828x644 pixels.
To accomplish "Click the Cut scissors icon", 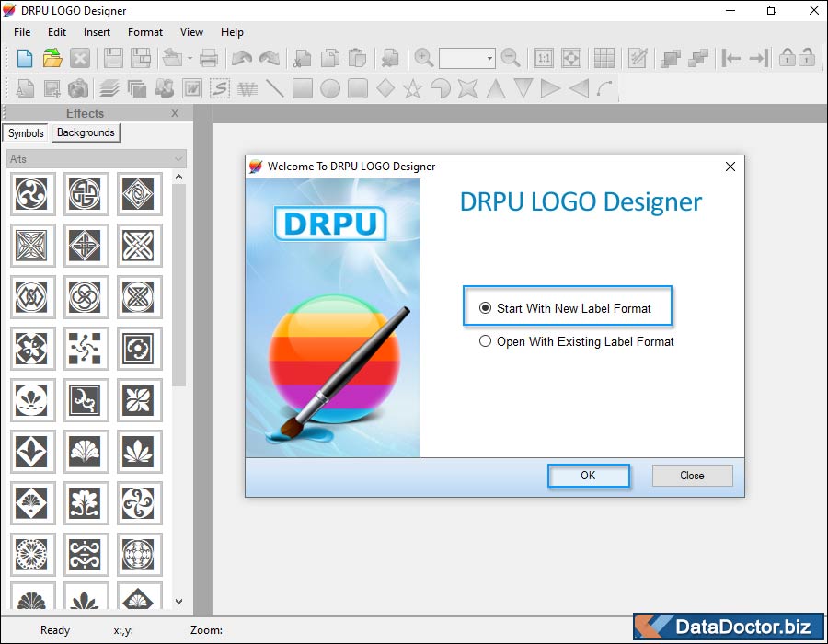I will pos(303,58).
